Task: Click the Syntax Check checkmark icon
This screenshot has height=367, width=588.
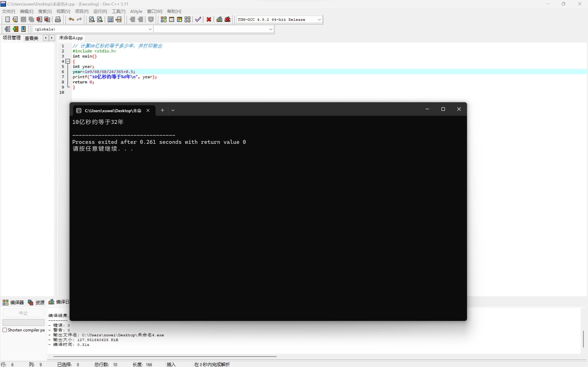Action: click(198, 19)
